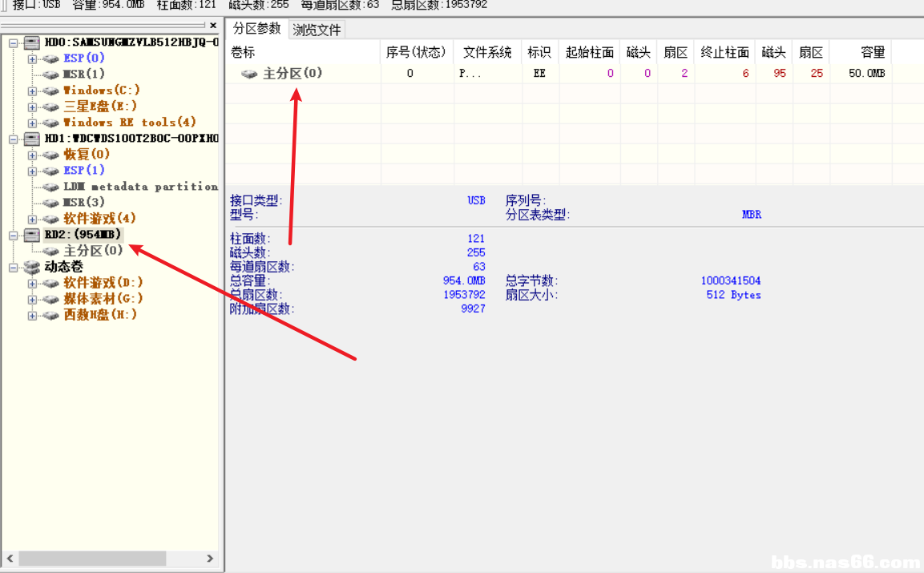Click the right arrow of horizontal scrollbar
The image size is (924, 573).
point(210,559)
